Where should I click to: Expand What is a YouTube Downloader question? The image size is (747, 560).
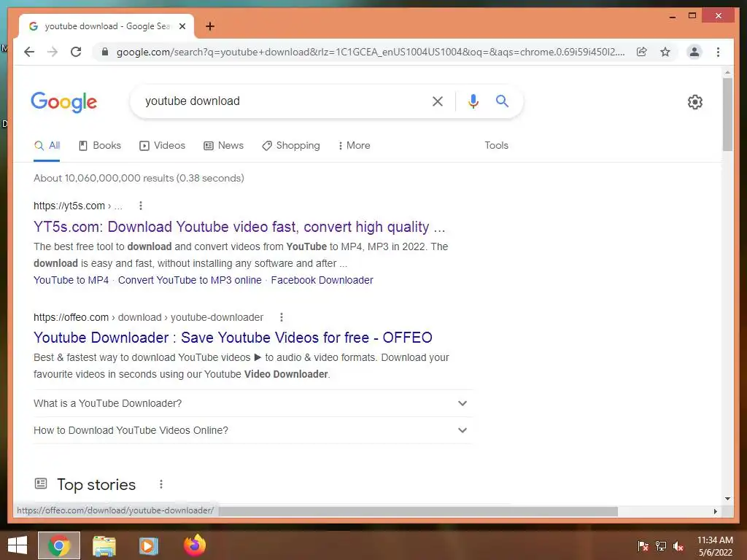pyautogui.click(x=253, y=403)
